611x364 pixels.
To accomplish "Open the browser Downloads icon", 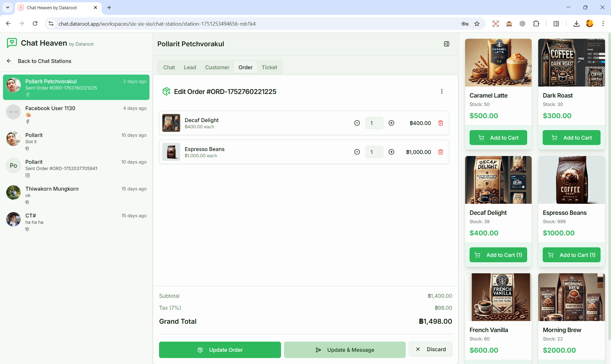I will 576,24.
